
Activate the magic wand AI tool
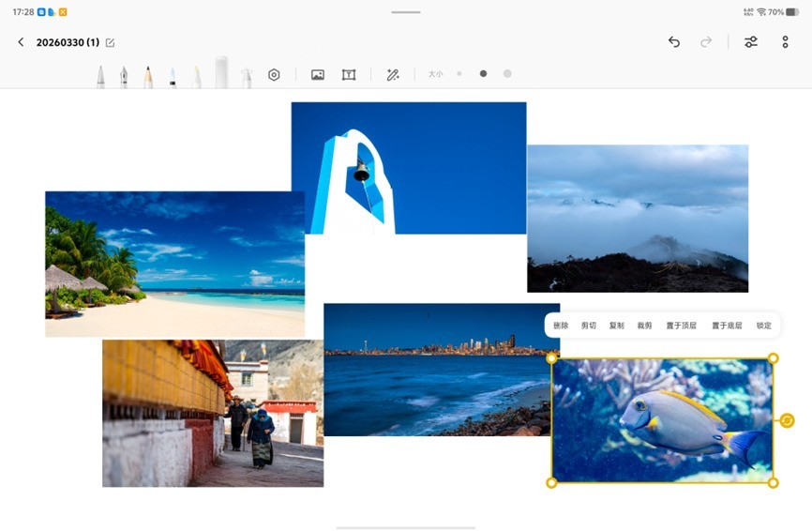click(393, 74)
